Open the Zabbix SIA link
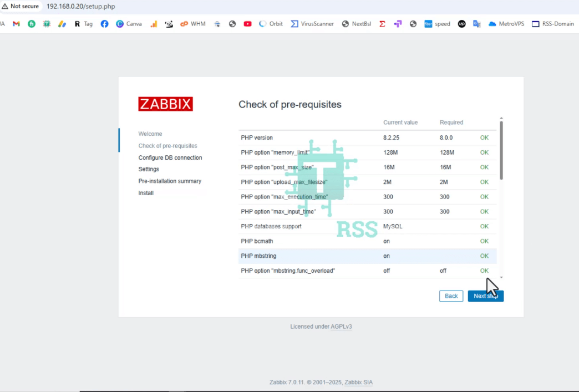 coord(359,383)
